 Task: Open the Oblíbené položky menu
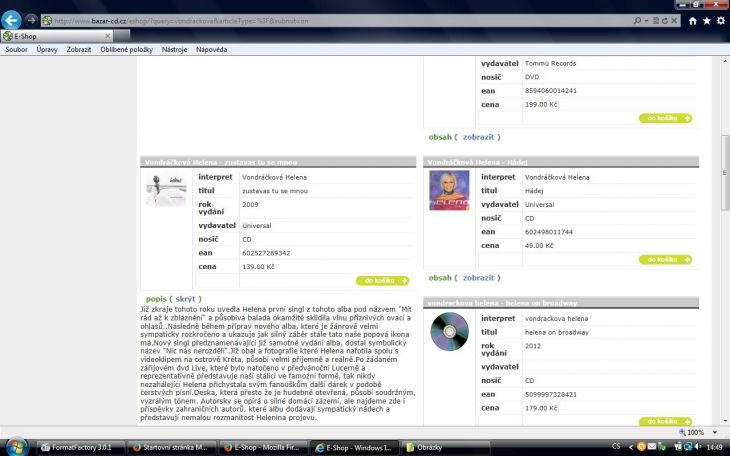pos(127,49)
